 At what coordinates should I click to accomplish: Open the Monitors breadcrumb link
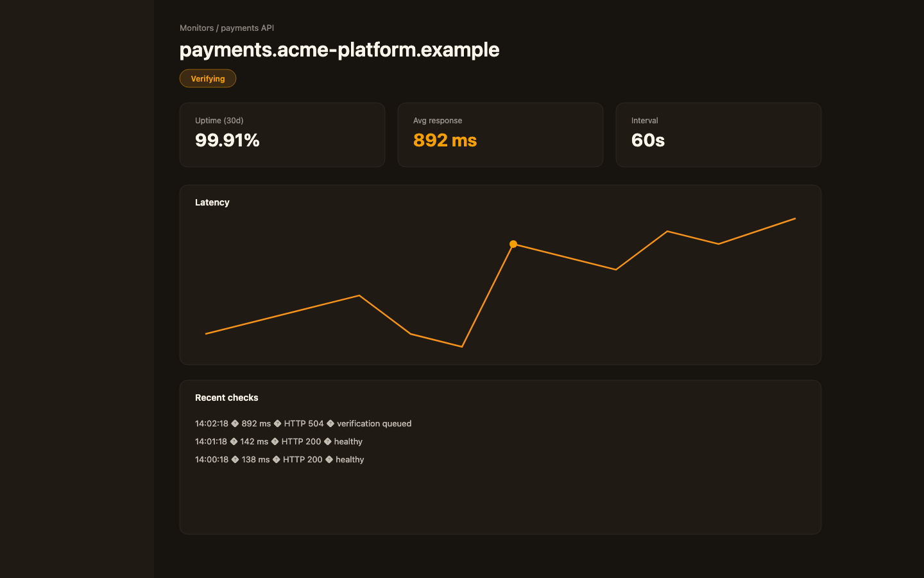196,28
